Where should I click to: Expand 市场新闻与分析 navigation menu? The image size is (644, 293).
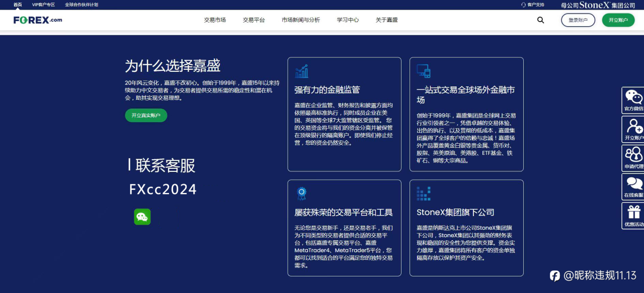(301, 20)
